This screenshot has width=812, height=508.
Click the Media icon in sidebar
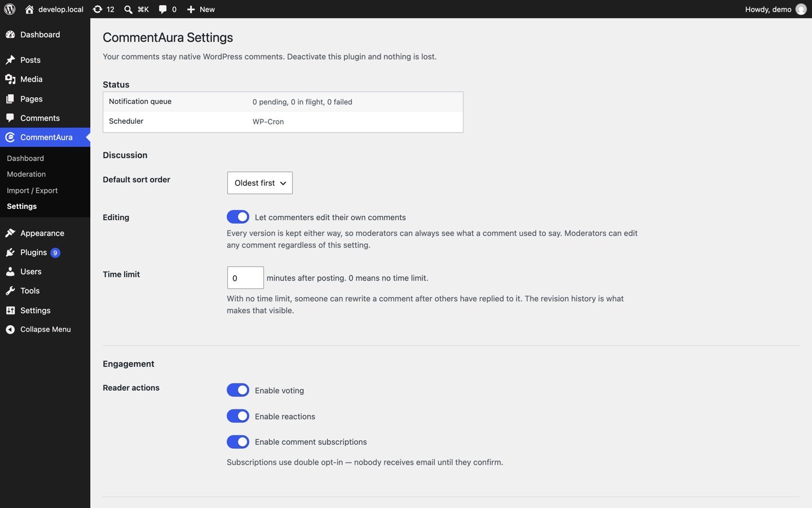coord(10,79)
